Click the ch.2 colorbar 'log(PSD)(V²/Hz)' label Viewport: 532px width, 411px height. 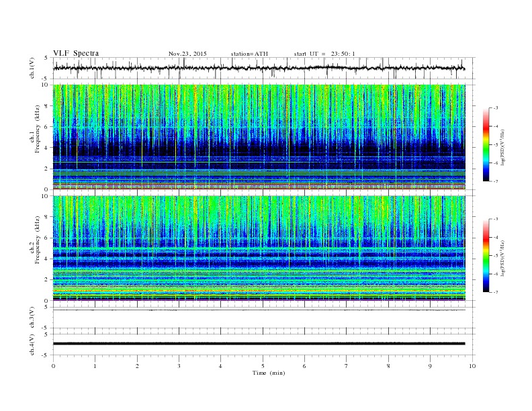tap(503, 258)
